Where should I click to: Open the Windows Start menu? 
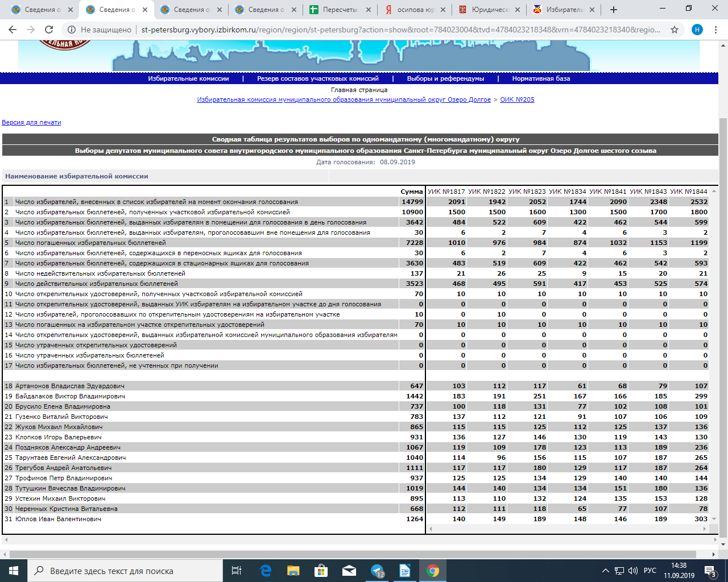coord(14,571)
